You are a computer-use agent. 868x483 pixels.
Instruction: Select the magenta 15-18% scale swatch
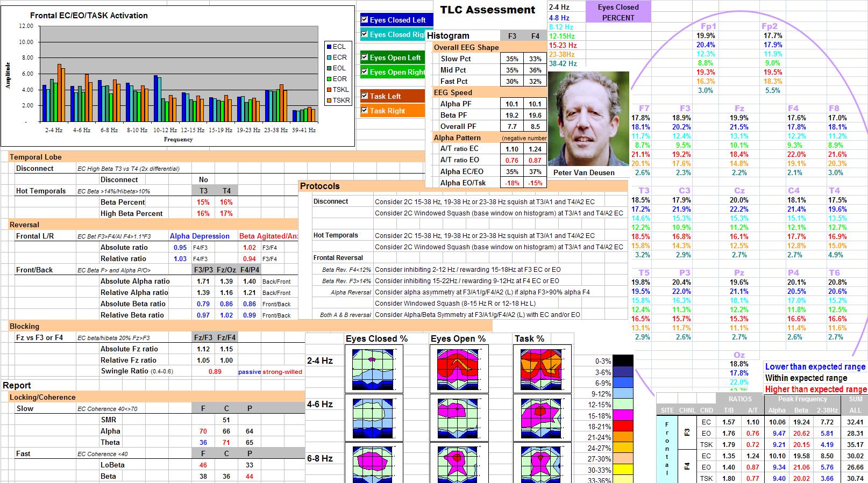pyautogui.click(x=623, y=415)
